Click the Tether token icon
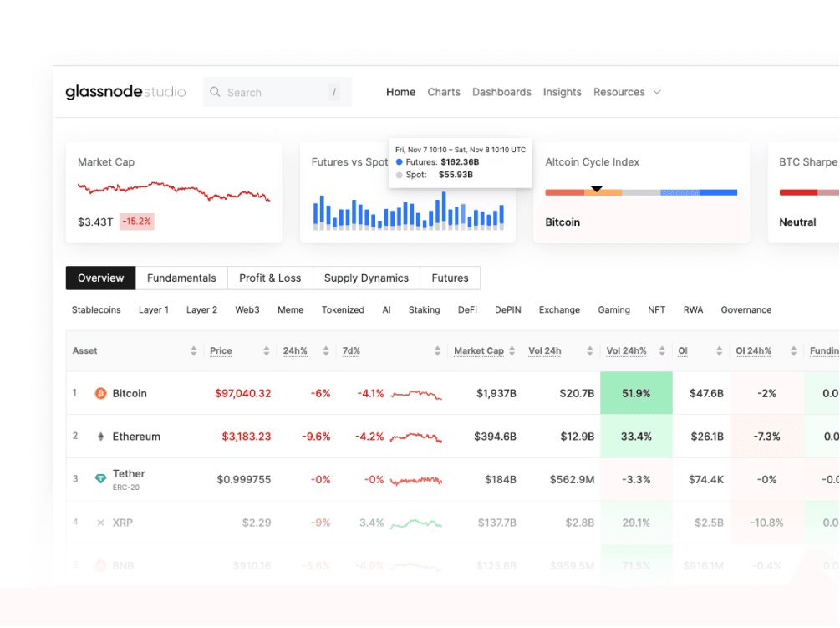The width and height of the screenshot is (840, 628). click(99, 478)
